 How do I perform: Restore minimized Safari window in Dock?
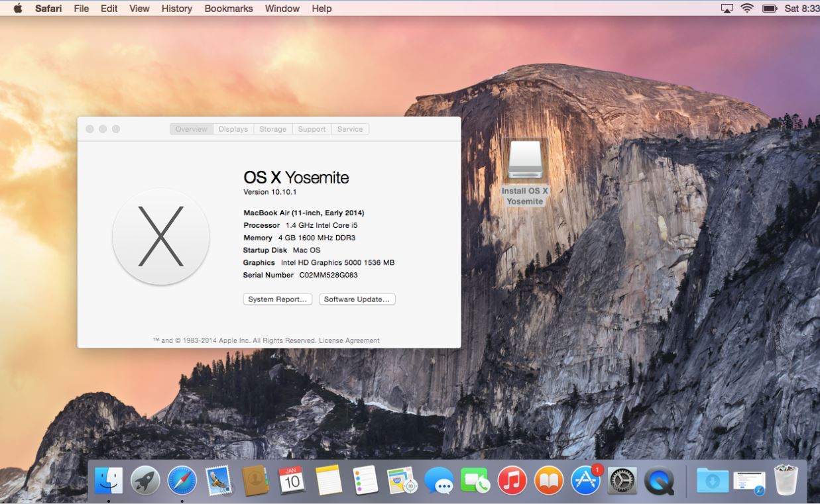coord(750,482)
